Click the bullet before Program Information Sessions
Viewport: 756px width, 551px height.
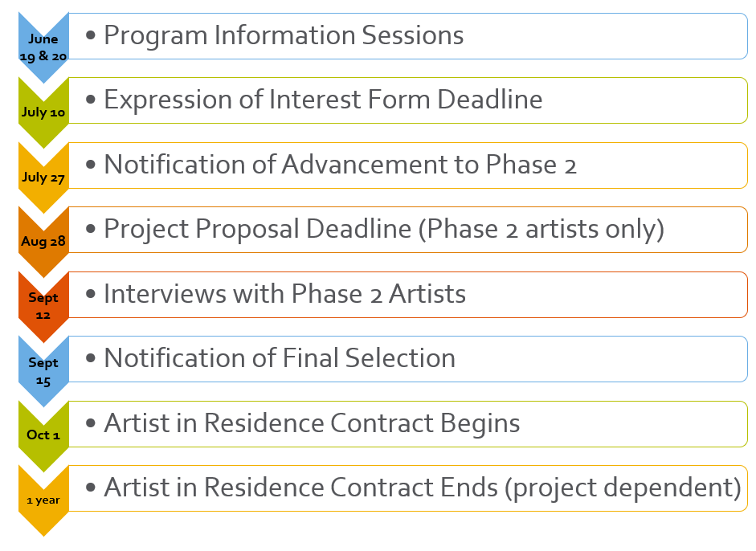pos(90,35)
